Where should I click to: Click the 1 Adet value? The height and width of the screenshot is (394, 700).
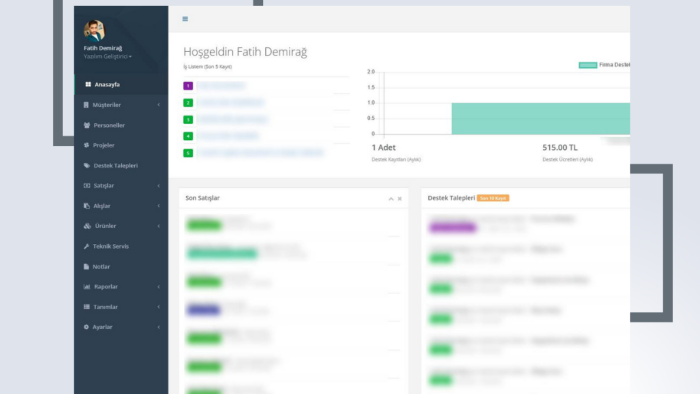coord(383,148)
